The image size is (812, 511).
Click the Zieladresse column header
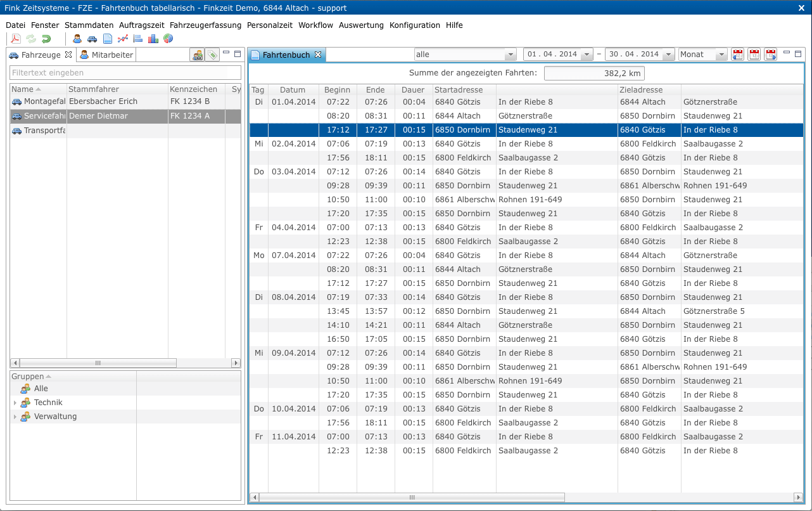649,90
